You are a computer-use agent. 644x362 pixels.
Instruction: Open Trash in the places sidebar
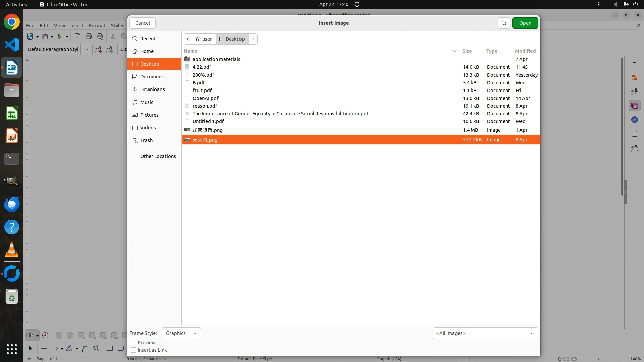pos(146,140)
